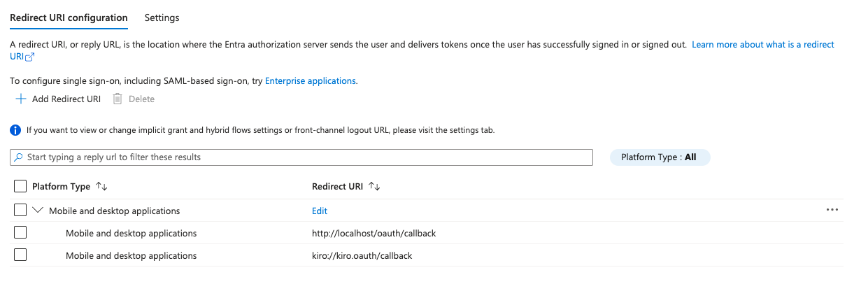Open the Platform Type : All filter
The height and width of the screenshot is (284, 868).
tap(660, 157)
